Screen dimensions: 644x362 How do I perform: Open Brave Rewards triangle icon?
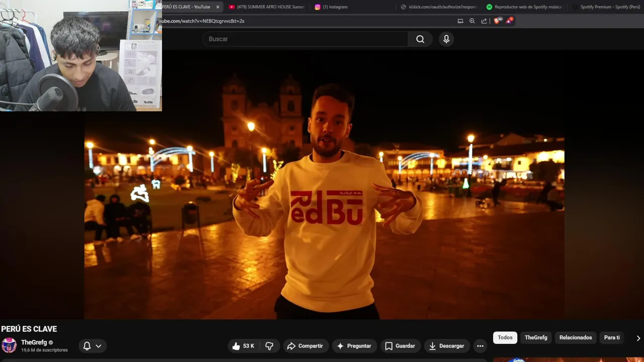pos(509,21)
